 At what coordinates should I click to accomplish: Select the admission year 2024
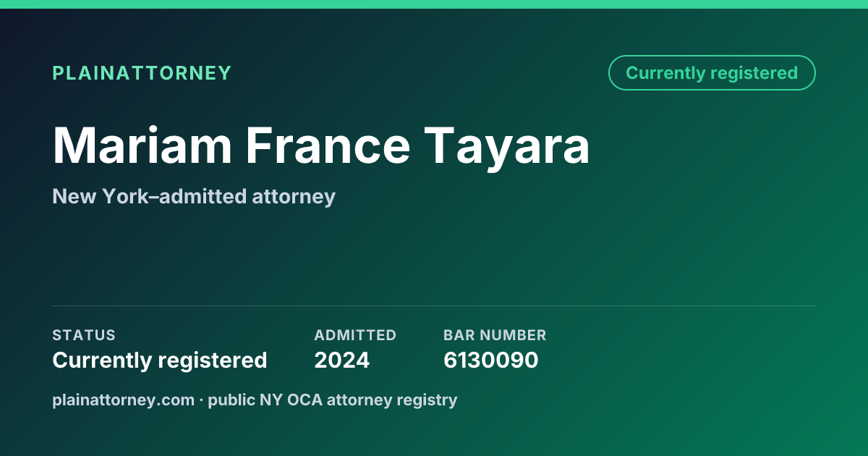pos(341,360)
